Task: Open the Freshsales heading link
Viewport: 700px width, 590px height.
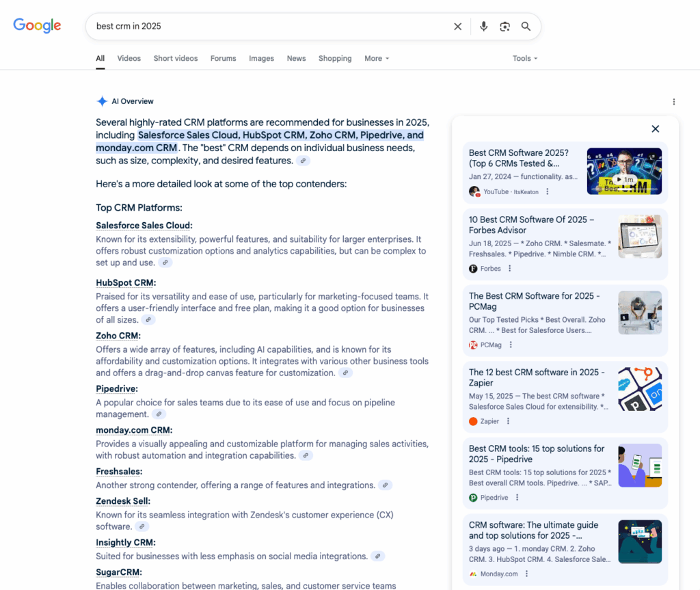Action: (119, 472)
